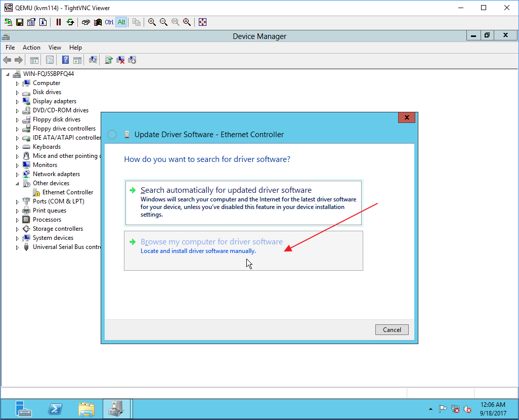Screen dimensions: 519x420
Task: Cancel the Update Driver Software dialog
Action: coord(392,329)
